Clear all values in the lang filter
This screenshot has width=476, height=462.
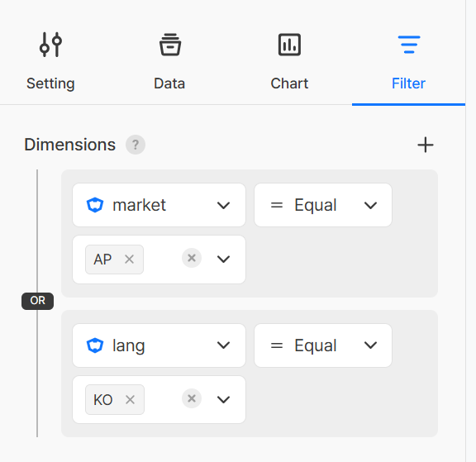pos(192,398)
